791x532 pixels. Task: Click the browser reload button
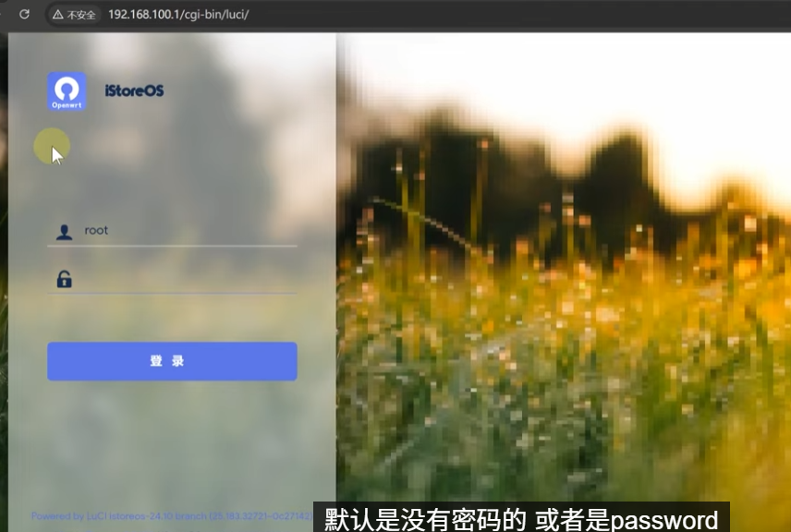tap(24, 15)
